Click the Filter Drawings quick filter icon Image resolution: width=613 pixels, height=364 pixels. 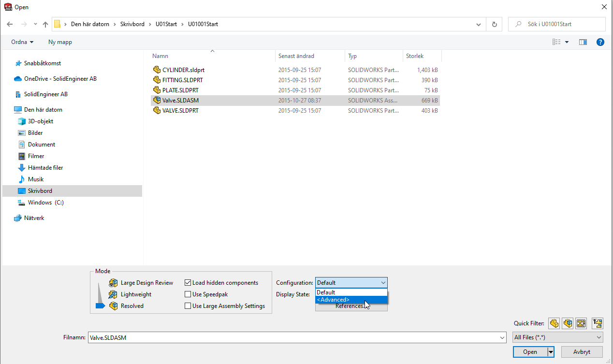click(x=581, y=323)
